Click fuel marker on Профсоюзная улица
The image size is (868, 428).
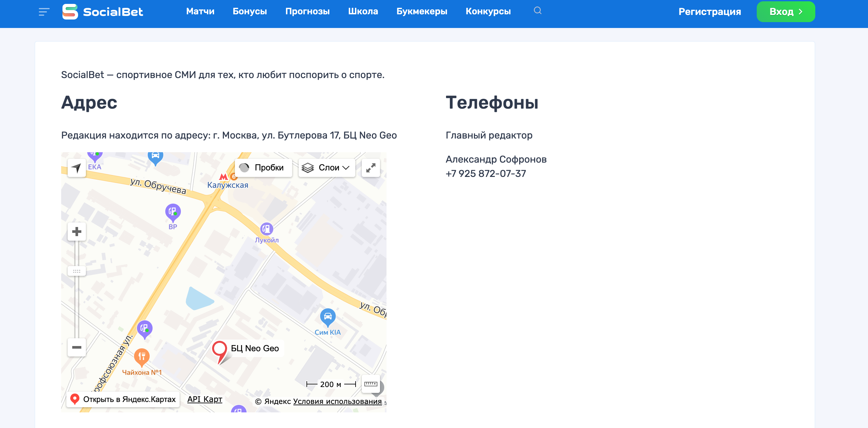coord(144,329)
